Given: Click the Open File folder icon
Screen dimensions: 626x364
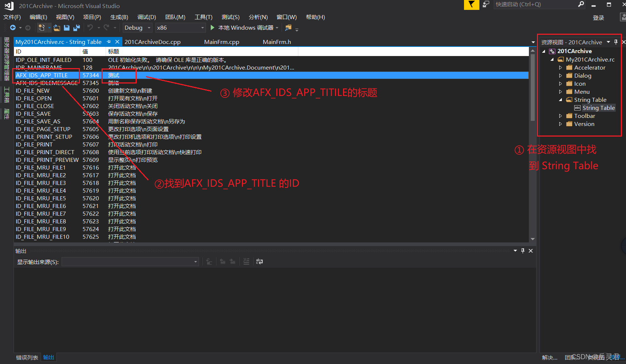Looking at the screenshot, I should click(57, 28).
